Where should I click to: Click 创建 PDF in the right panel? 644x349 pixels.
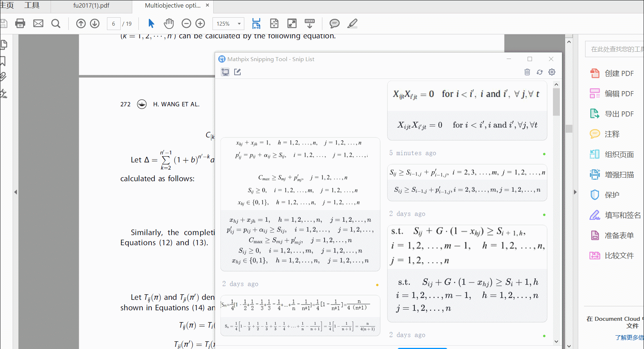pyautogui.click(x=619, y=73)
